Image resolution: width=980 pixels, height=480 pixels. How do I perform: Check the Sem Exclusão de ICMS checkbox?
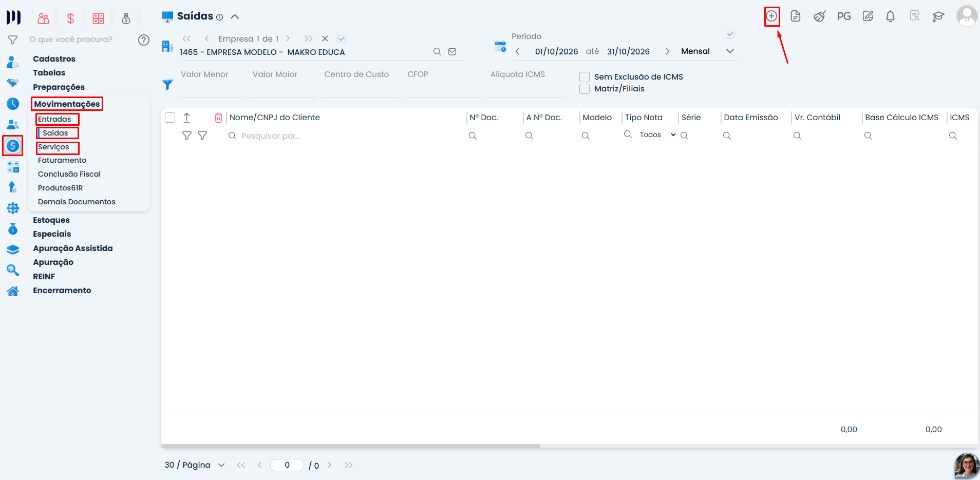[585, 77]
